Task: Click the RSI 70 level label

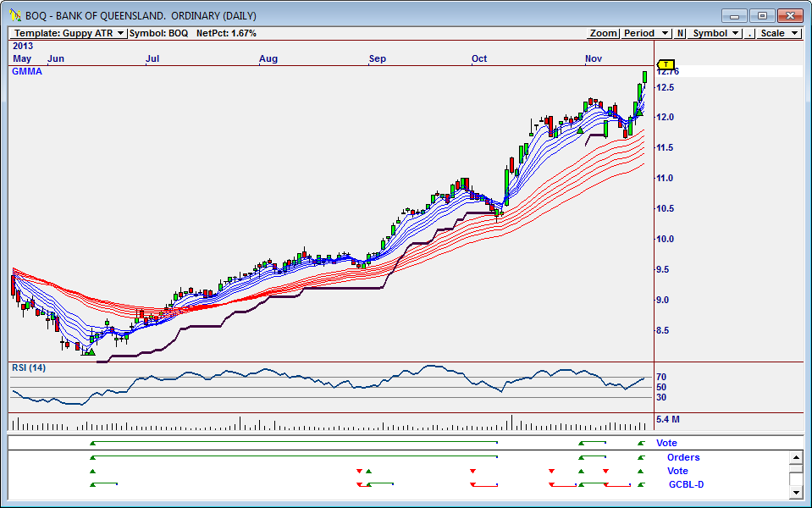Action: pos(661,377)
